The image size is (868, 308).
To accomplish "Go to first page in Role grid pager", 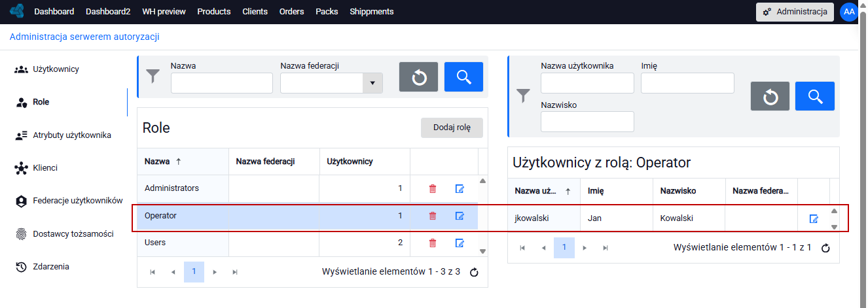I will coord(153,272).
